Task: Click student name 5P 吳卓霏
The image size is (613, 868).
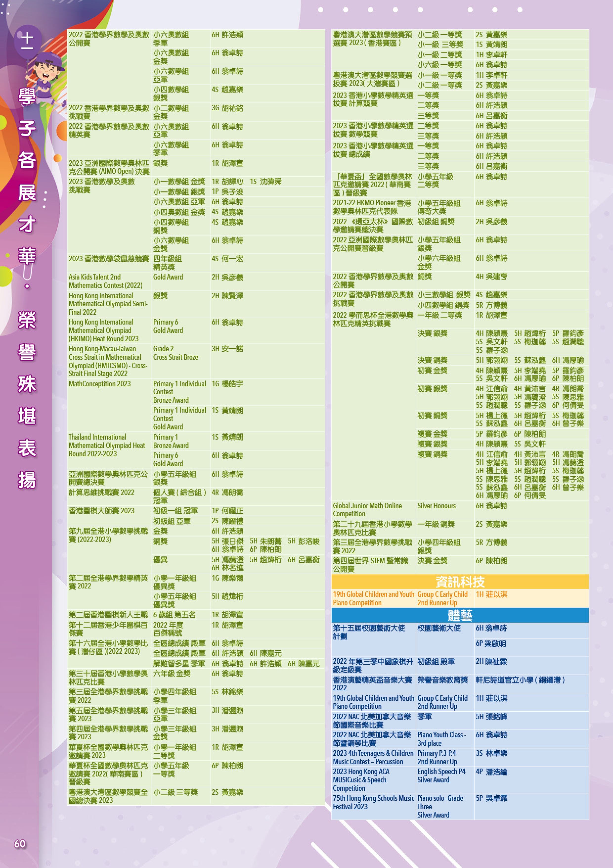Action: pyautogui.click(x=491, y=798)
